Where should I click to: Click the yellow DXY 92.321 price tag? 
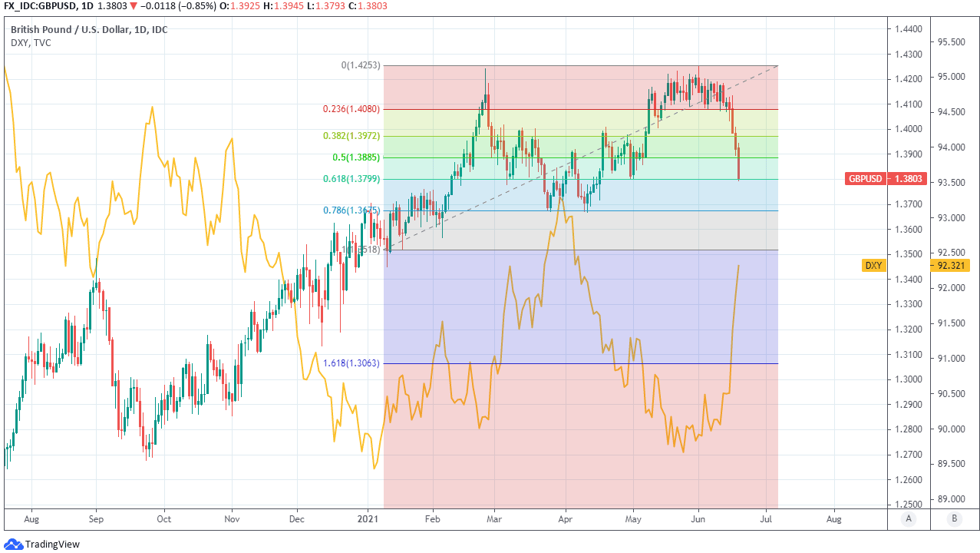click(x=874, y=265)
